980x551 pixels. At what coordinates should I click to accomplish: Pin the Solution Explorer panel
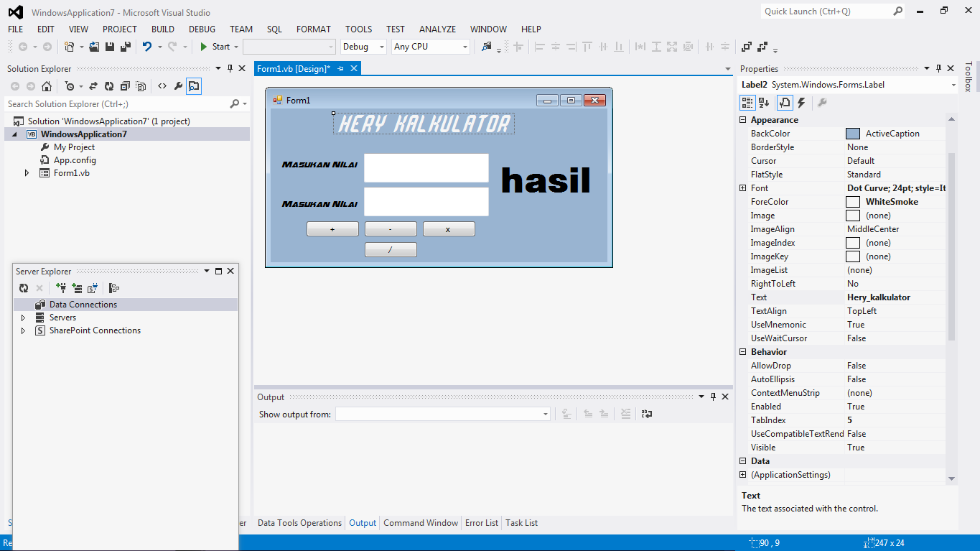(229, 68)
